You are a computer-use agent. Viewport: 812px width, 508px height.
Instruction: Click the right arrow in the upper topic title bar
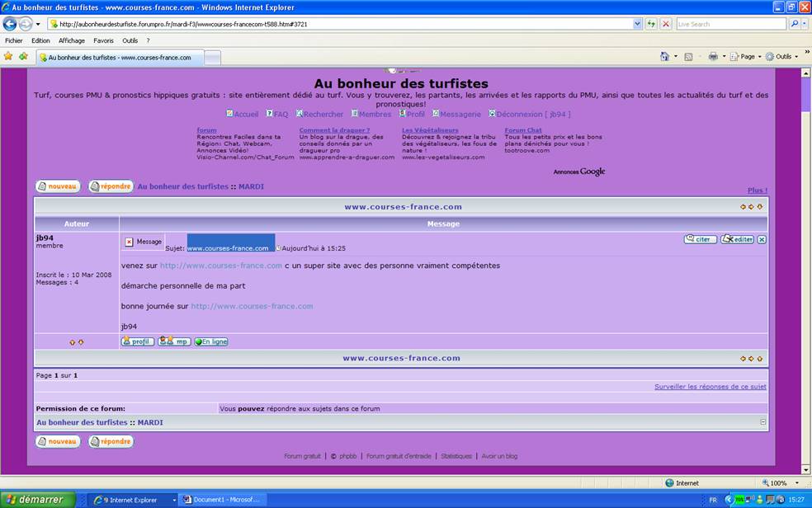click(752, 207)
